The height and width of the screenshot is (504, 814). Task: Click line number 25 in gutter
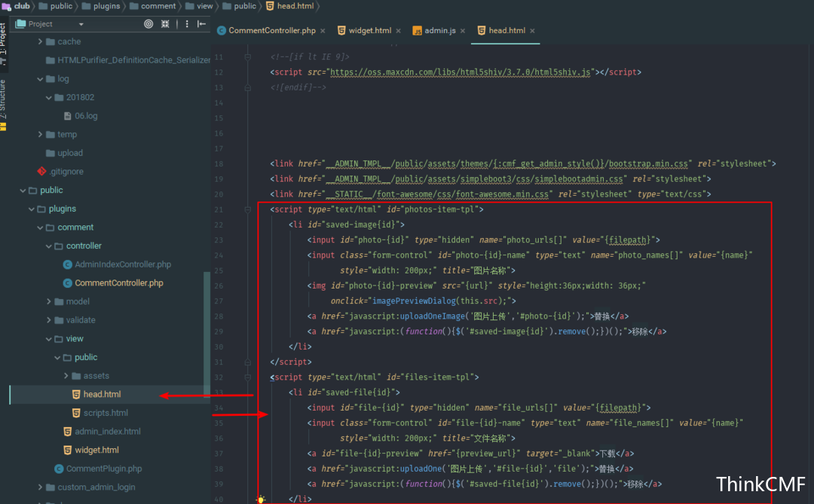pyautogui.click(x=219, y=270)
